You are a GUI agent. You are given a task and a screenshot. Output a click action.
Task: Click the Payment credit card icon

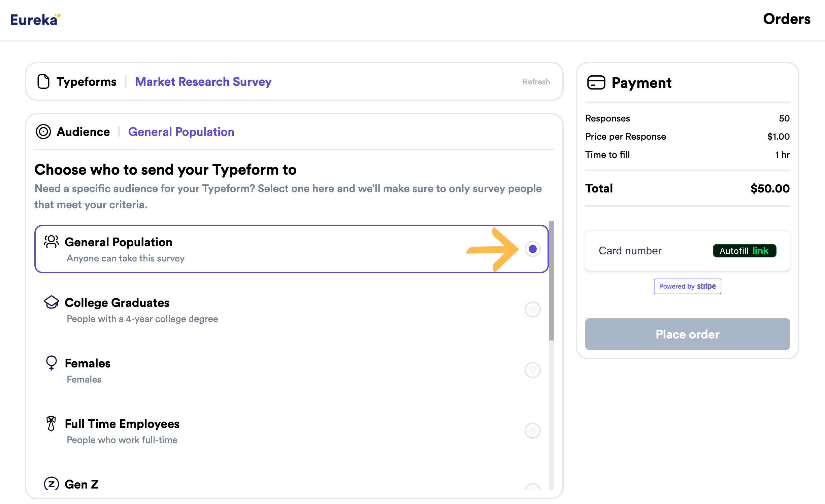(x=596, y=82)
